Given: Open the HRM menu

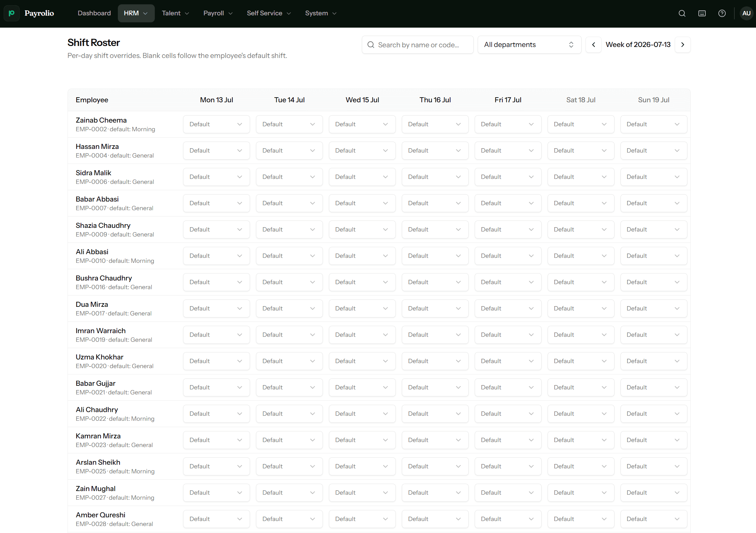Looking at the screenshot, I should point(136,13).
